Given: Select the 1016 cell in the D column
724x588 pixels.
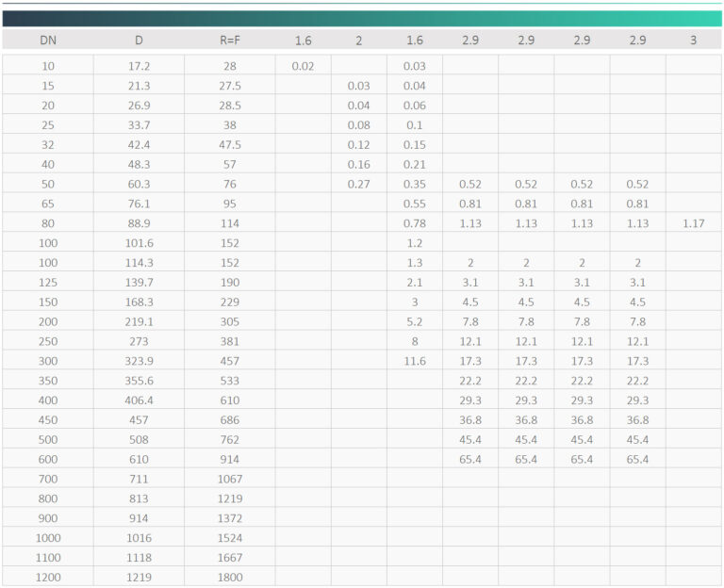Looking at the screenshot, I should click(x=139, y=538).
